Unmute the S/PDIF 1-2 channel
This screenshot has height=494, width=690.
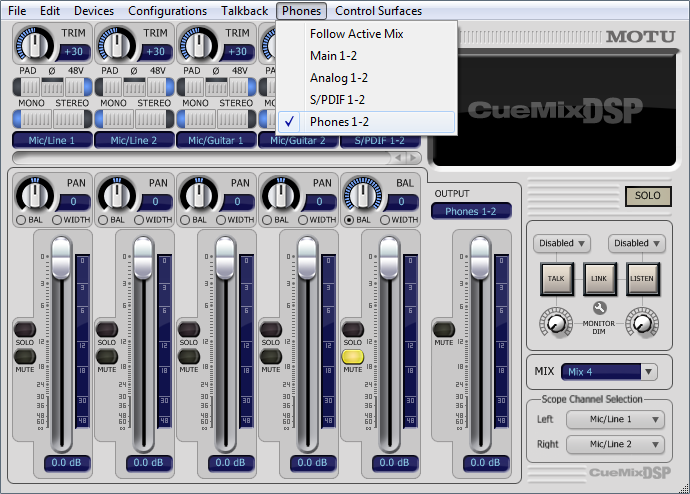[352, 357]
